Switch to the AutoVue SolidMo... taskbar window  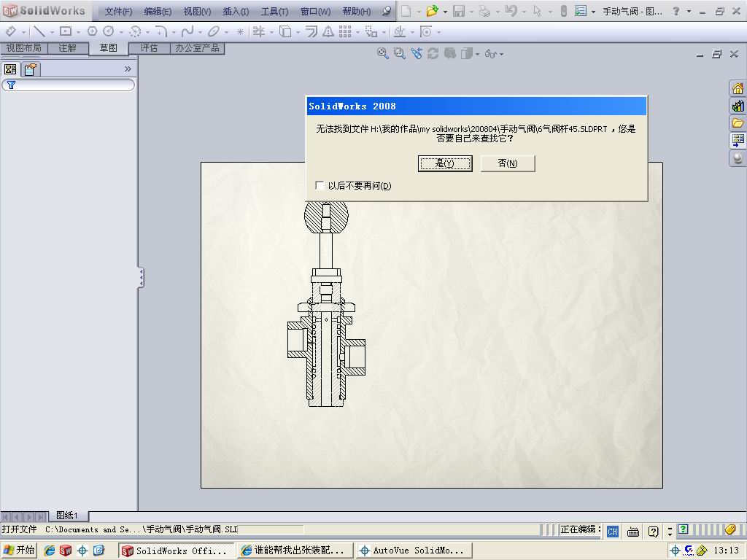click(x=414, y=551)
